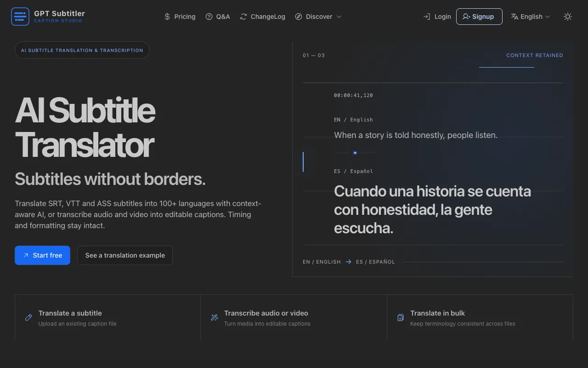Go to the Q&A page
The height and width of the screenshot is (368, 588).
[218, 17]
